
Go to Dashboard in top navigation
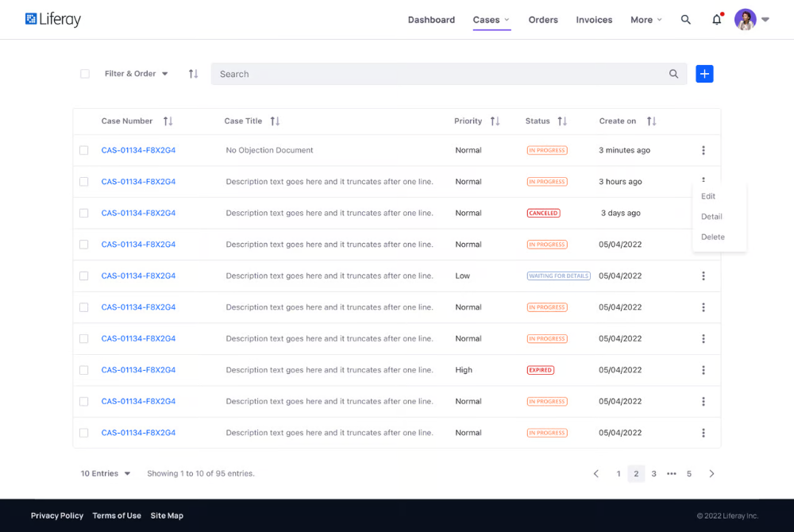click(431, 20)
